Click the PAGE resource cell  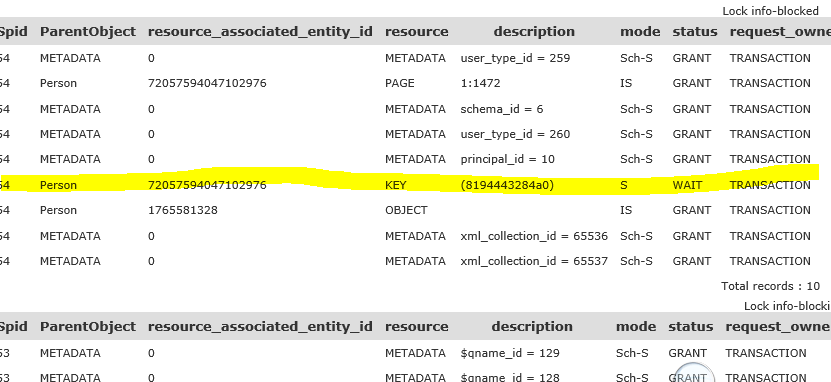coord(400,83)
